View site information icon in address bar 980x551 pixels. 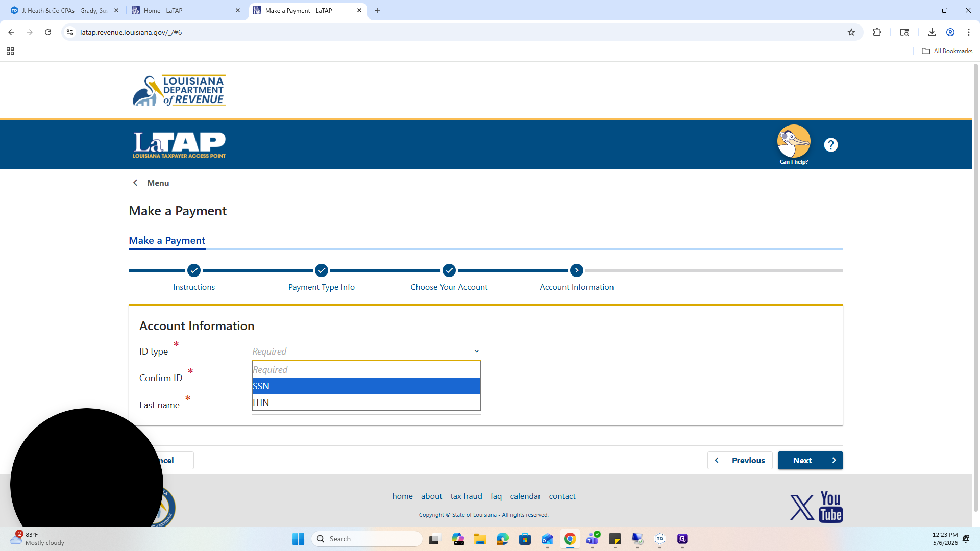click(x=70, y=32)
